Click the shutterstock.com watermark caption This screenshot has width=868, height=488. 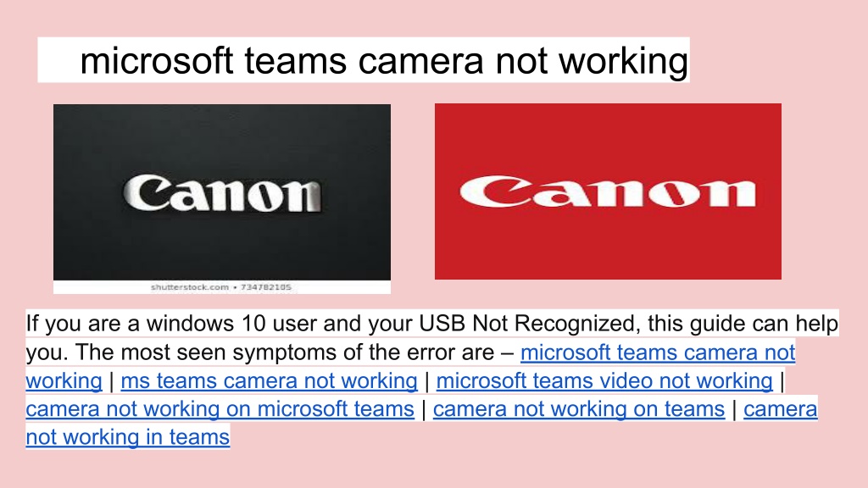coord(190,287)
